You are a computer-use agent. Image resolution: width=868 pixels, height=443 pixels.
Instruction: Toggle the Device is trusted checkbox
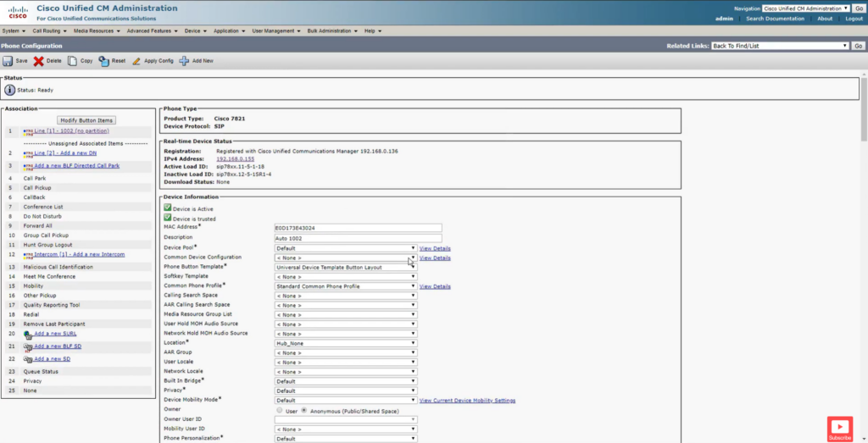click(x=168, y=218)
